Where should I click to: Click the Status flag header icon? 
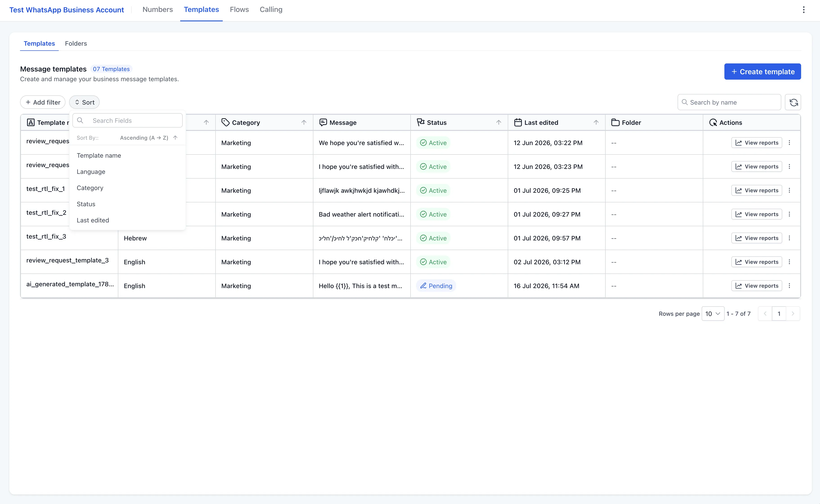[x=421, y=122]
